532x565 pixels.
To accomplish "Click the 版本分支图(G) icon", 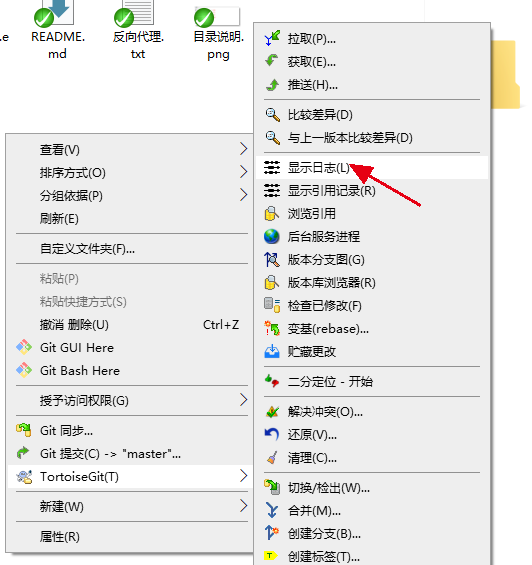I will [x=272, y=260].
